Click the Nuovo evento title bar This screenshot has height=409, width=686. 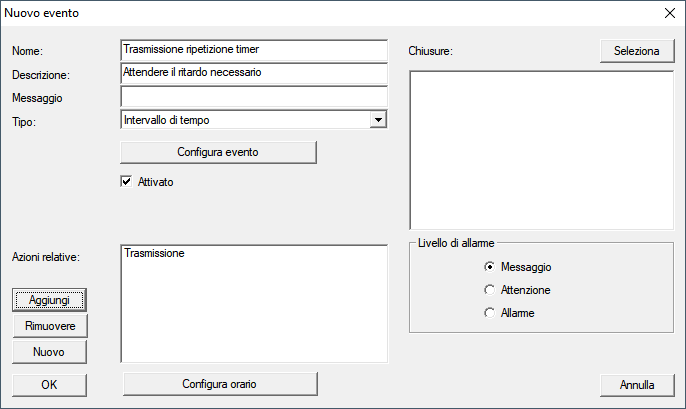click(x=300, y=14)
